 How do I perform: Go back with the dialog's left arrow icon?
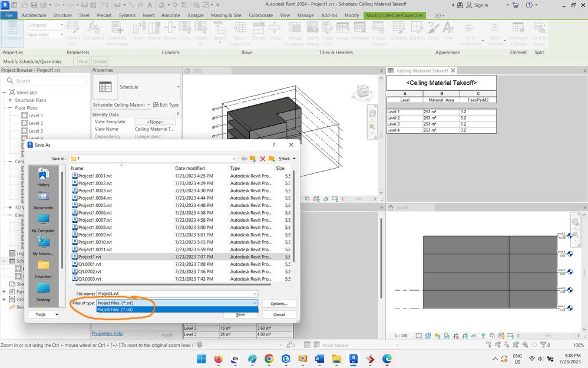[x=244, y=159]
